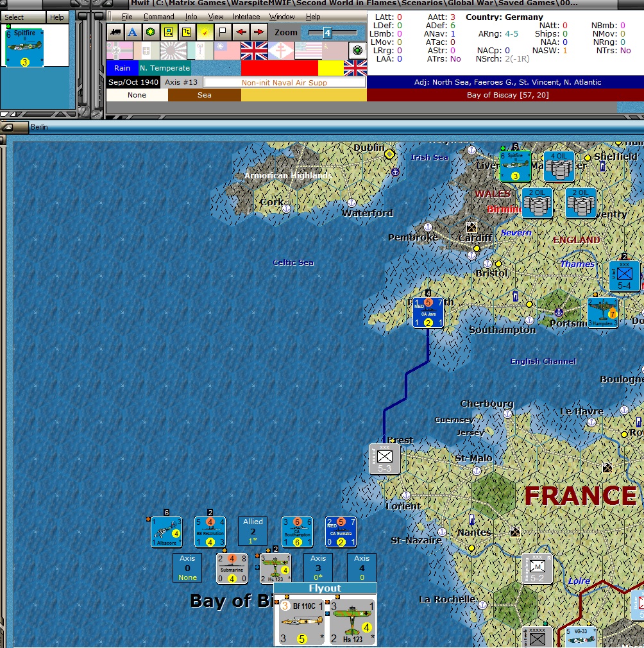Click the sun with checkmark toolbar icon
The width and height of the screenshot is (644, 648).
coord(205,32)
